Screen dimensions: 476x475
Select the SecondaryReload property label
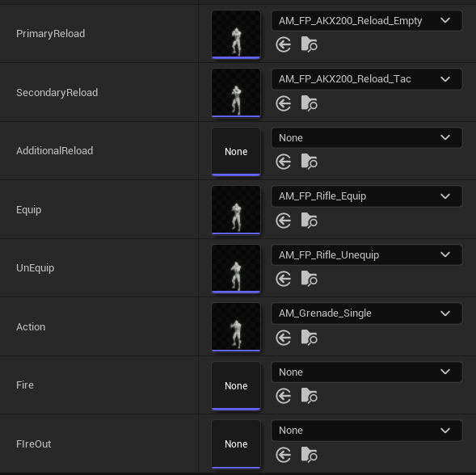57,93
